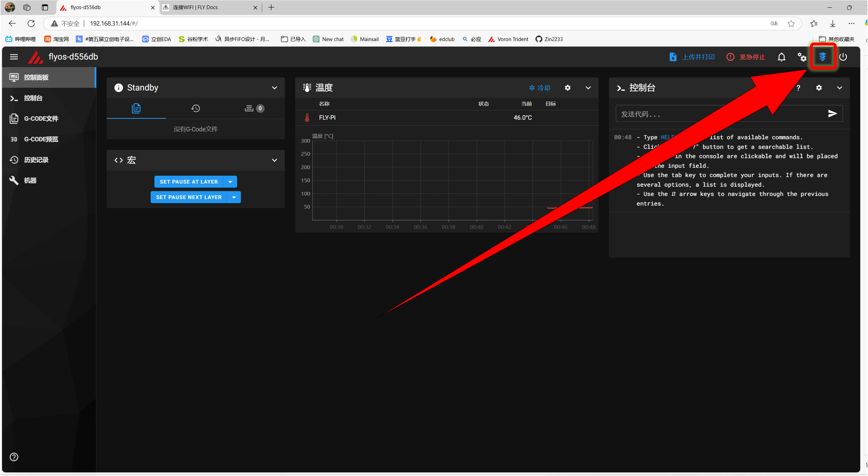Collapse the 温度 temperature panel
The width and height of the screenshot is (868, 476).
588,88
